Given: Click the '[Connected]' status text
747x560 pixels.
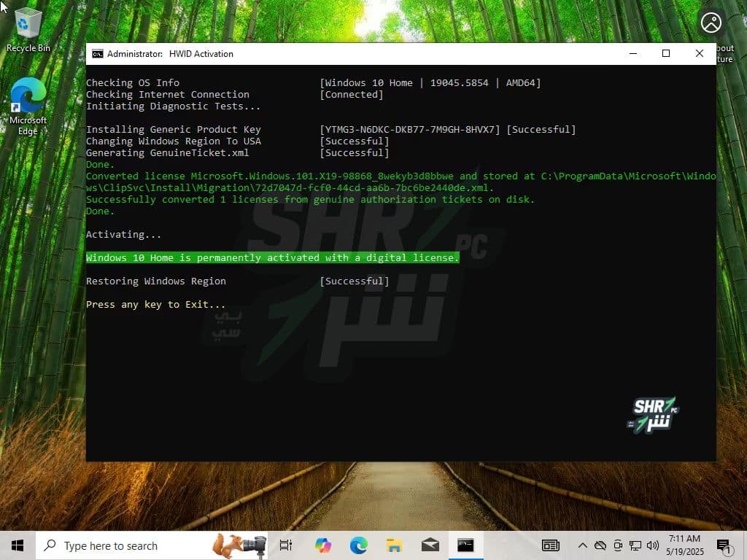Looking at the screenshot, I should [x=352, y=94].
